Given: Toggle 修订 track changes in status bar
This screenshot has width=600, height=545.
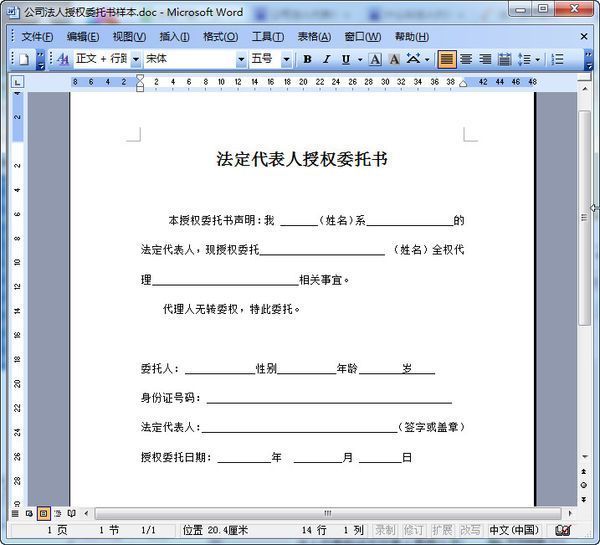Looking at the screenshot, I should (413, 530).
